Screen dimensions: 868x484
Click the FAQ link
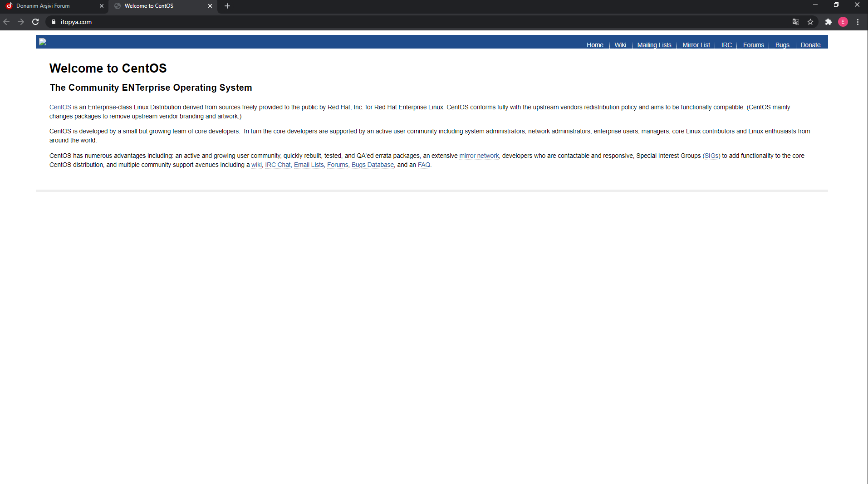click(424, 165)
